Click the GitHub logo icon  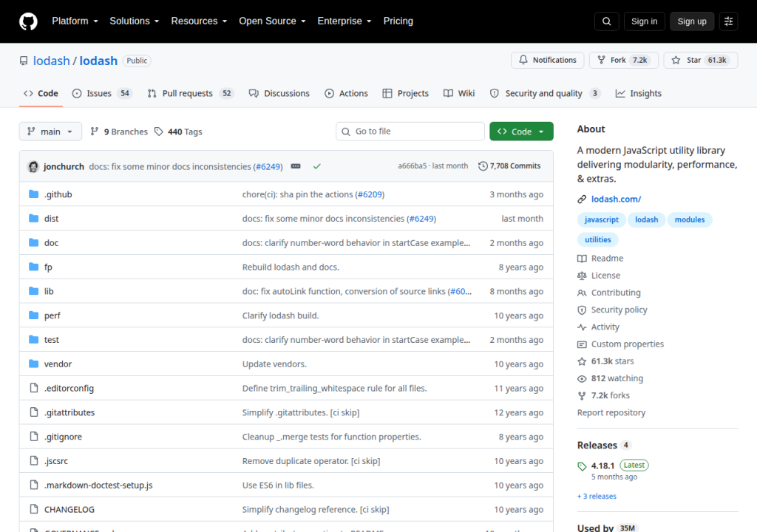28,21
